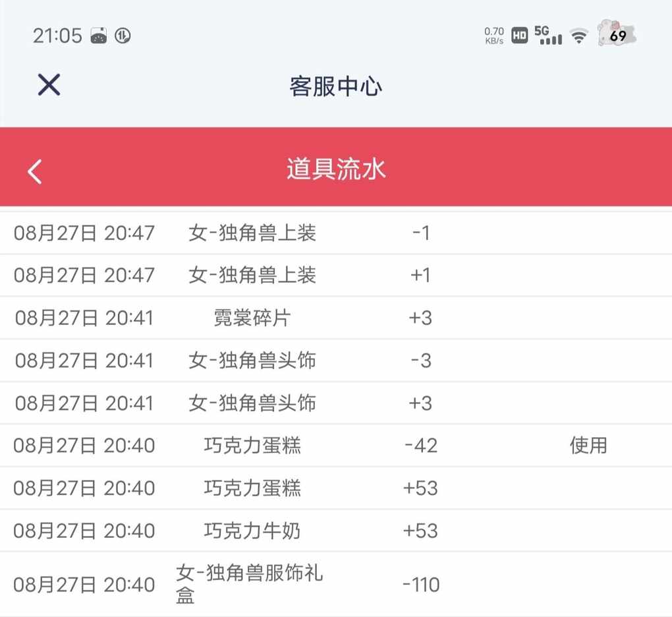This screenshot has height=617, width=672.
Task: Select the 客服中心 page title
Action: coord(335,86)
